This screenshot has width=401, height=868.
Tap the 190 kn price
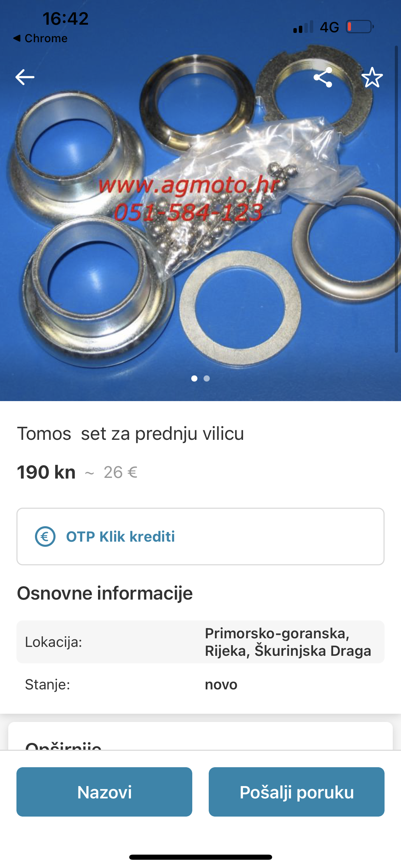(46, 472)
